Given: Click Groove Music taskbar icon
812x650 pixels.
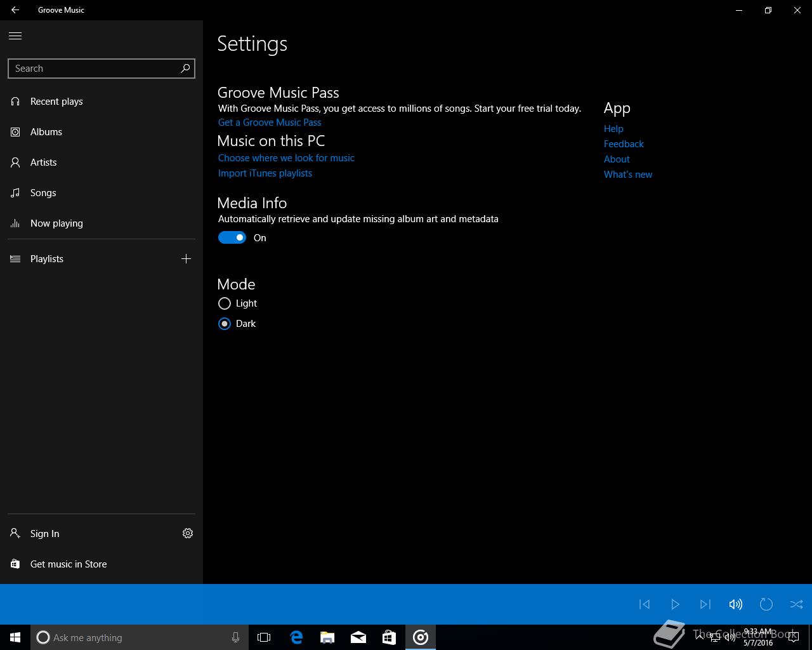Looking at the screenshot, I should coord(421,637).
